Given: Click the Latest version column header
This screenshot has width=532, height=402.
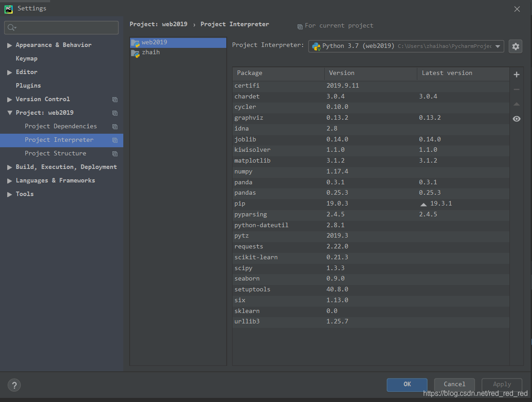Looking at the screenshot, I should pyautogui.click(x=463, y=73).
